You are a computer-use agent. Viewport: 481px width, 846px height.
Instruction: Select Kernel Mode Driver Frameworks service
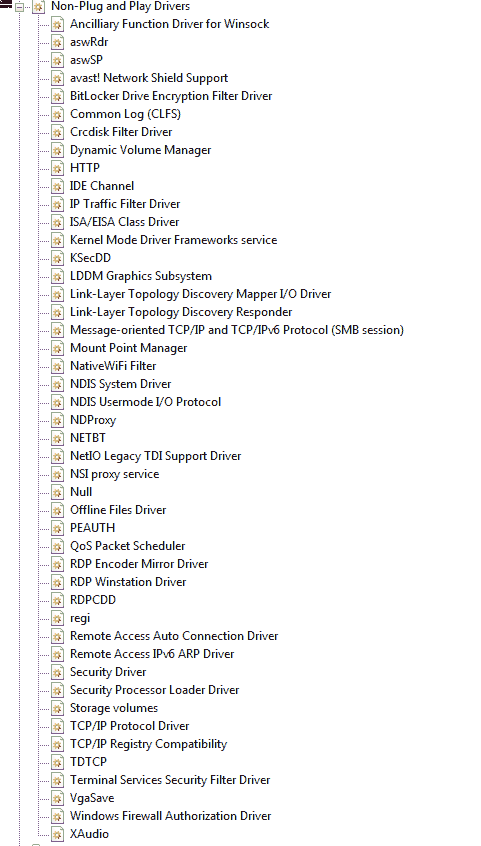pos(173,240)
